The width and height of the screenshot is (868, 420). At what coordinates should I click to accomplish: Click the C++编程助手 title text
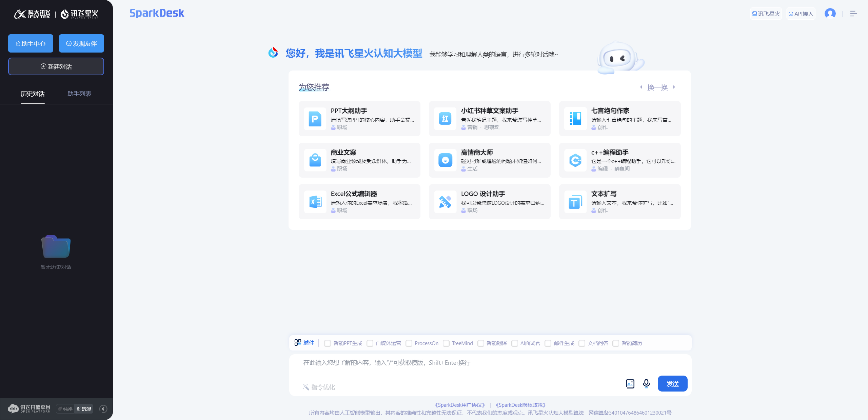(610, 153)
